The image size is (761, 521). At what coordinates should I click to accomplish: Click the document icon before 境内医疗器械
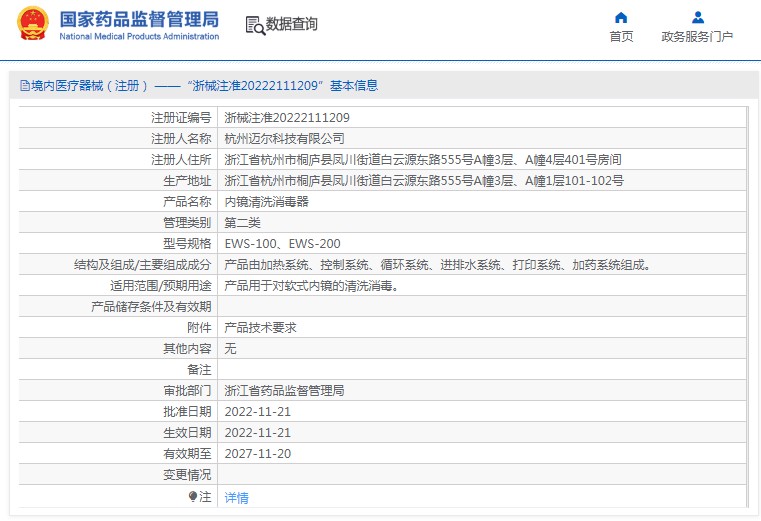coord(25,86)
